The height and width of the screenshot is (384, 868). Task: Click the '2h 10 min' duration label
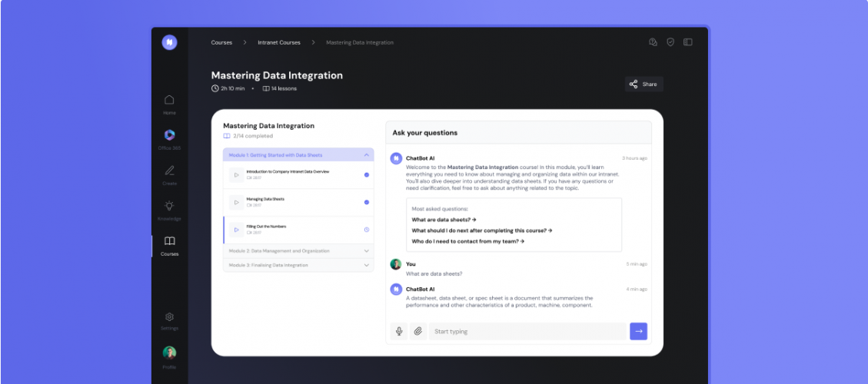coord(232,88)
